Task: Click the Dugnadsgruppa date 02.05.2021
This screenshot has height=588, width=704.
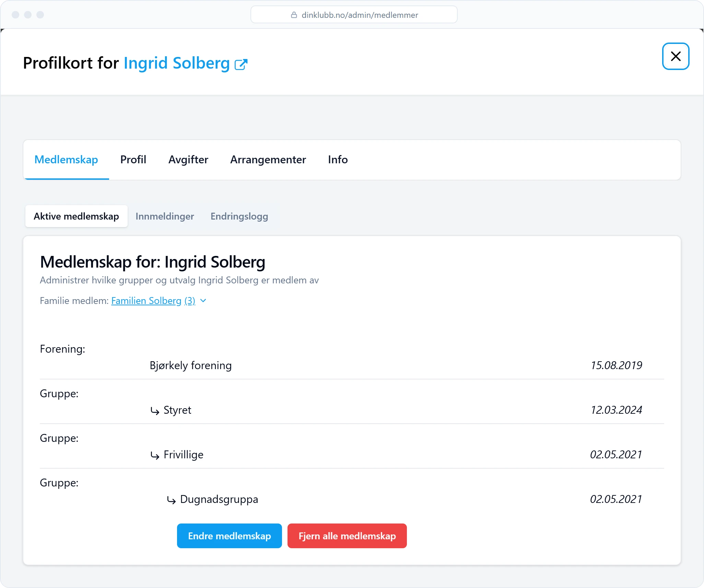Action: coord(616,499)
